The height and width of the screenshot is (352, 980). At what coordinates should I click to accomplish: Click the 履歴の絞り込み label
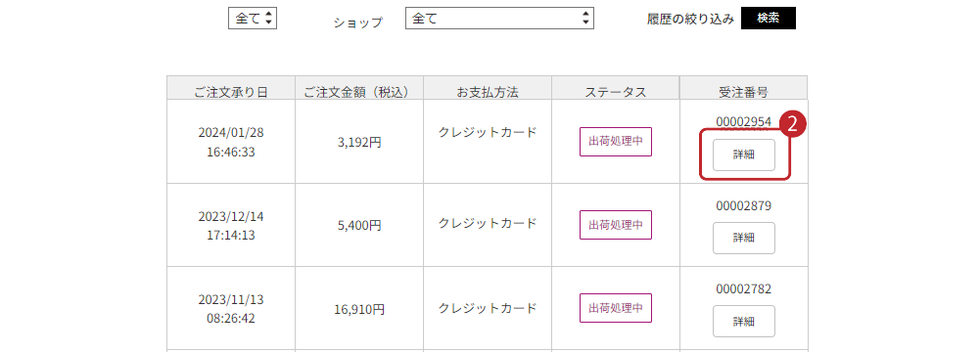(x=690, y=19)
